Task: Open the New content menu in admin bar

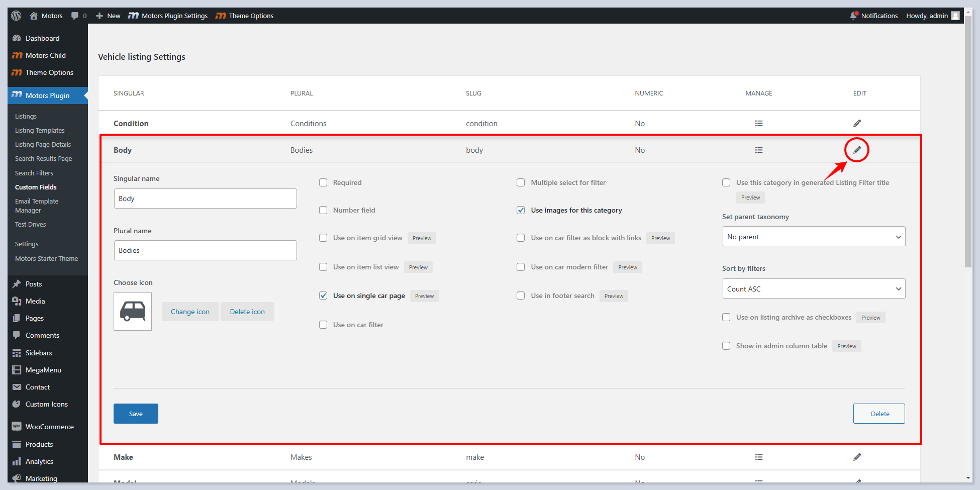Action: tap(108, 16)
